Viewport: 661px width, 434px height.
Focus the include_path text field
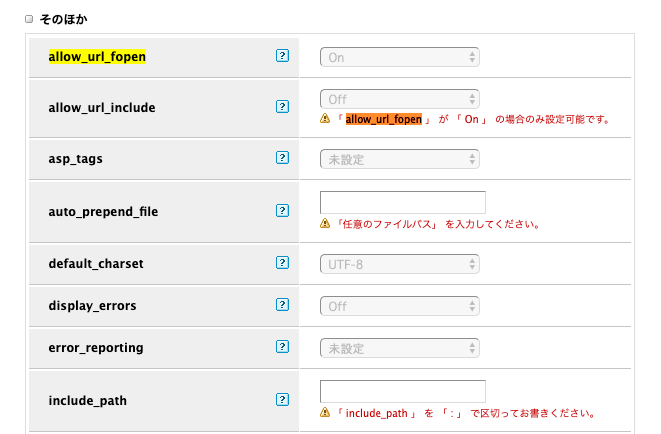click(x=403, y=391)
